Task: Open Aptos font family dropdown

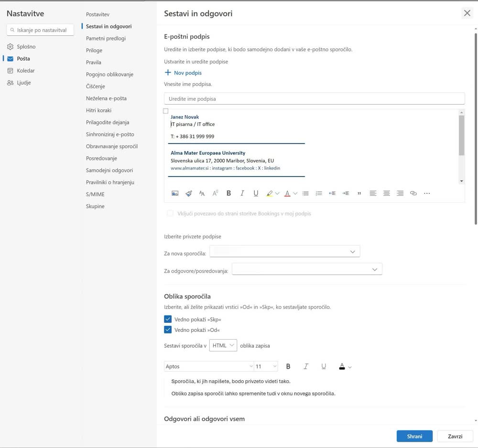Action: tap(209, 366)
